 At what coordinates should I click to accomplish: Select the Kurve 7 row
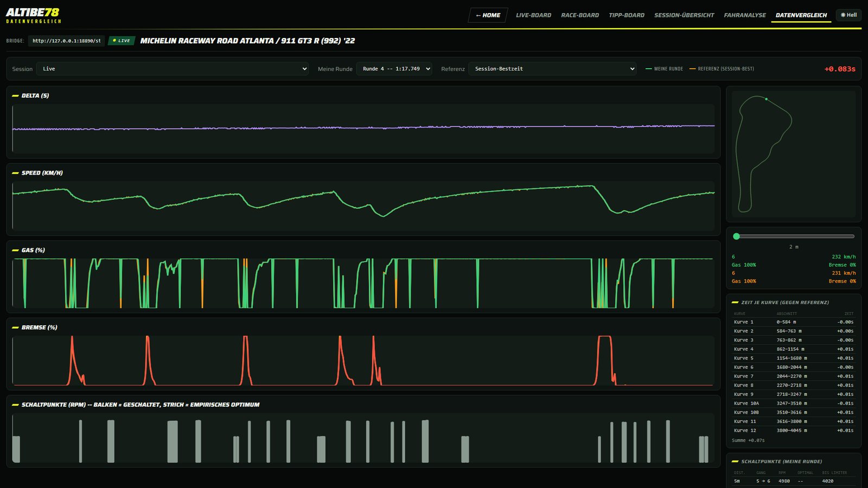pos(794,376)
